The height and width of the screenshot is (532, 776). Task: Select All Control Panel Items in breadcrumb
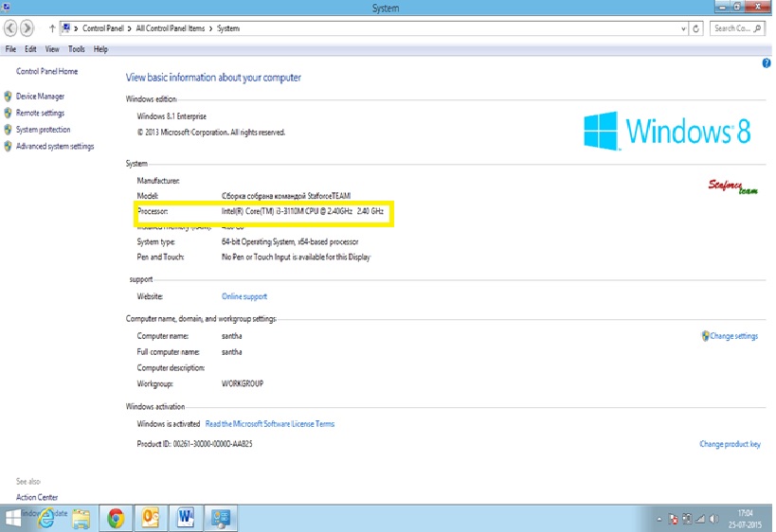[171, 28]
